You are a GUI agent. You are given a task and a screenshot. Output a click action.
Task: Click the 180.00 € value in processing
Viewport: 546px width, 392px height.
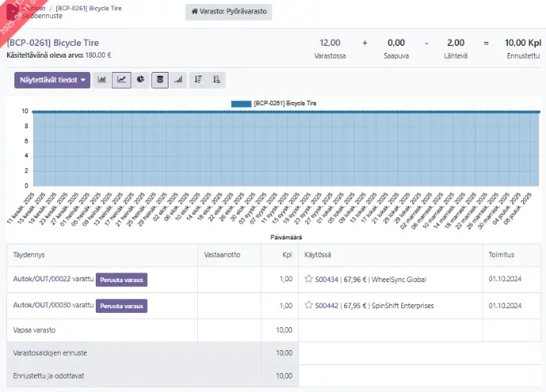pos(98,55)
